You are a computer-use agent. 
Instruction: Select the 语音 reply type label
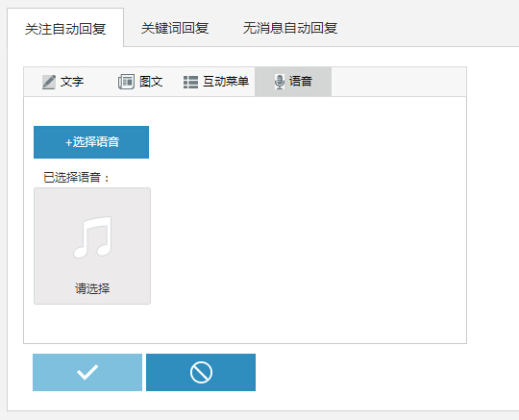click(x=301, y=82)
